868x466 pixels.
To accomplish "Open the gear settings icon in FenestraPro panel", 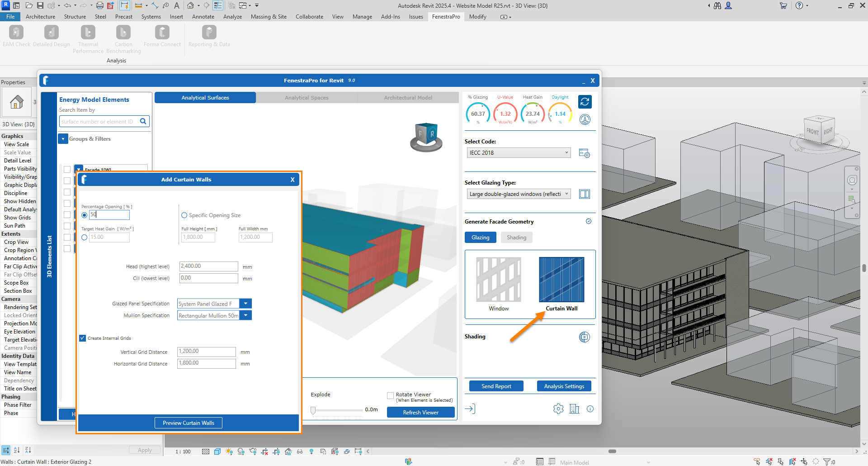I will pyautogui.click(x=558, y=409).
